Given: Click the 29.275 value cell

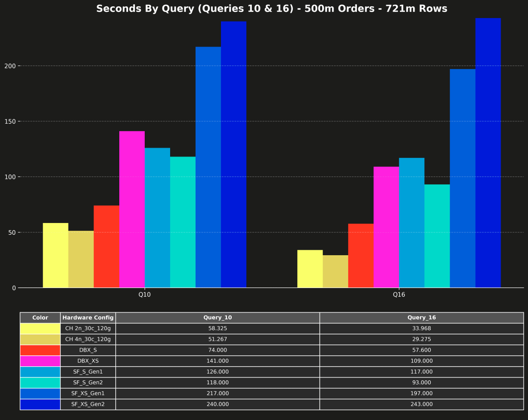Looking at the screenshot, I should click(421, 339).
